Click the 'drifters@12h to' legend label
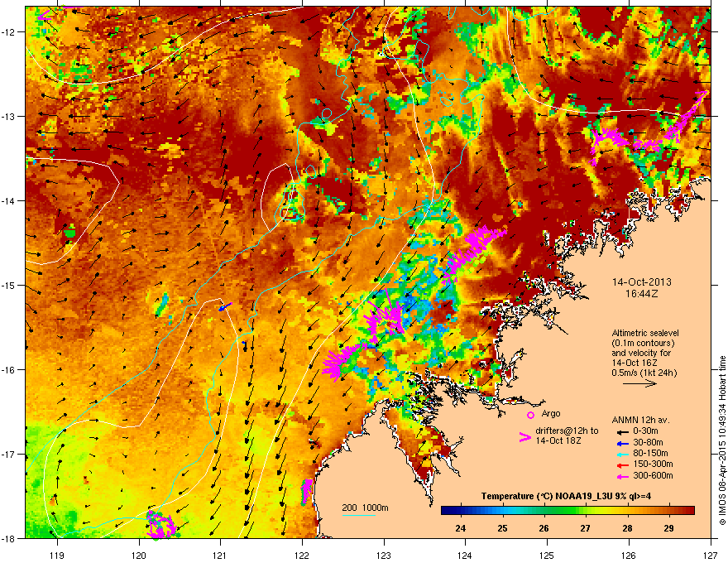 pos(567,431)
